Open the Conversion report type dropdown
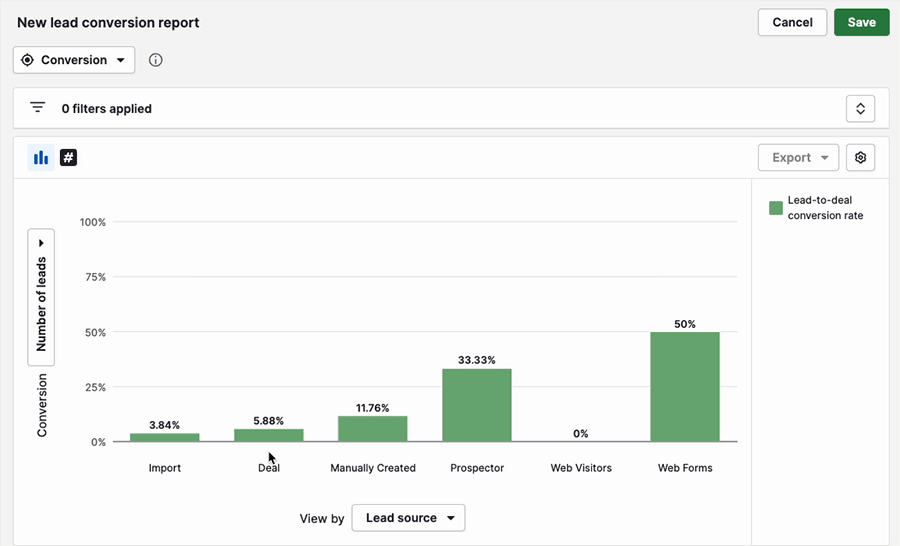The width and height of the screenshot is (900, 546). [74, 60]
